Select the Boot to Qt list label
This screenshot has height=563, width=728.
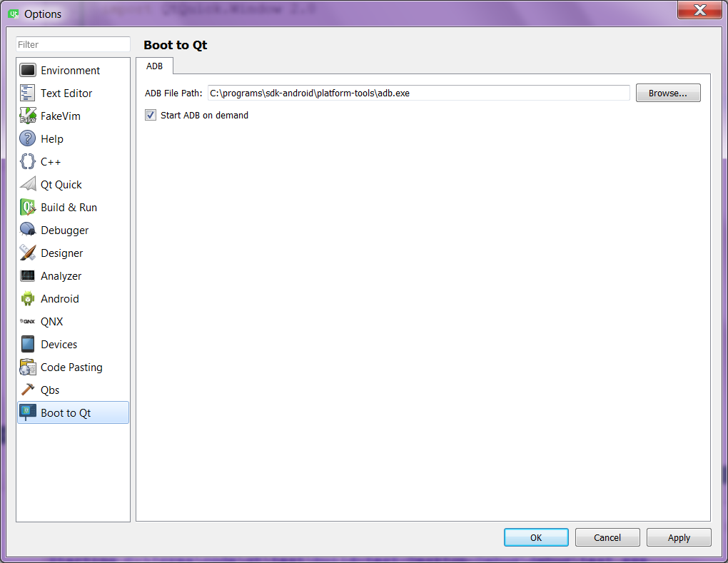66,413
